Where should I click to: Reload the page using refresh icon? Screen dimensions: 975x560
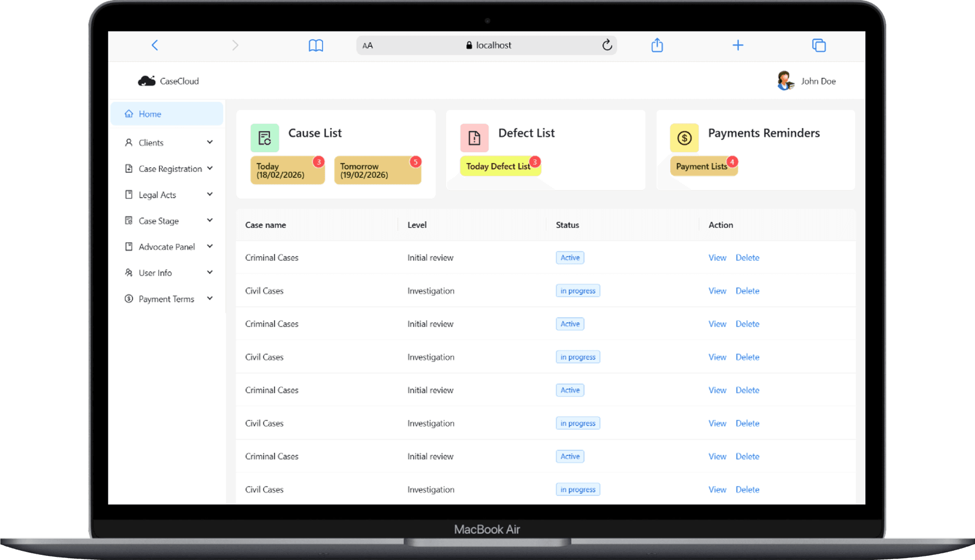pos(607,45)
